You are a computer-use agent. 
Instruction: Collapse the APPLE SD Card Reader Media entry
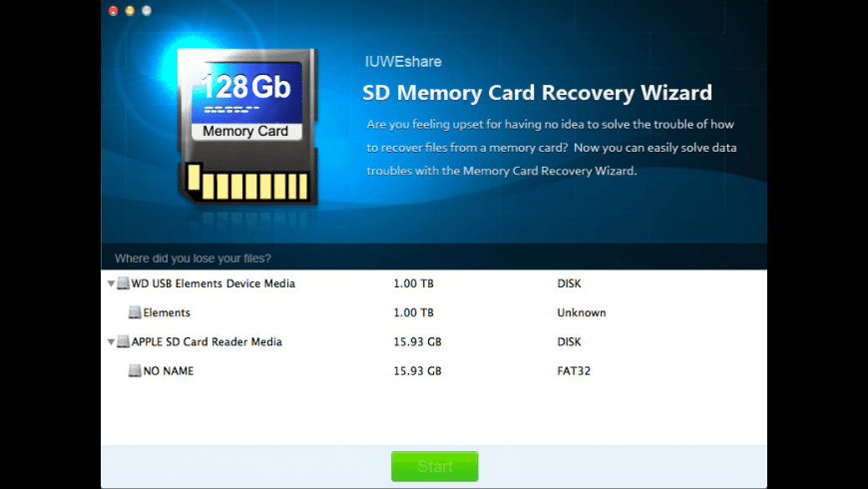111,342
